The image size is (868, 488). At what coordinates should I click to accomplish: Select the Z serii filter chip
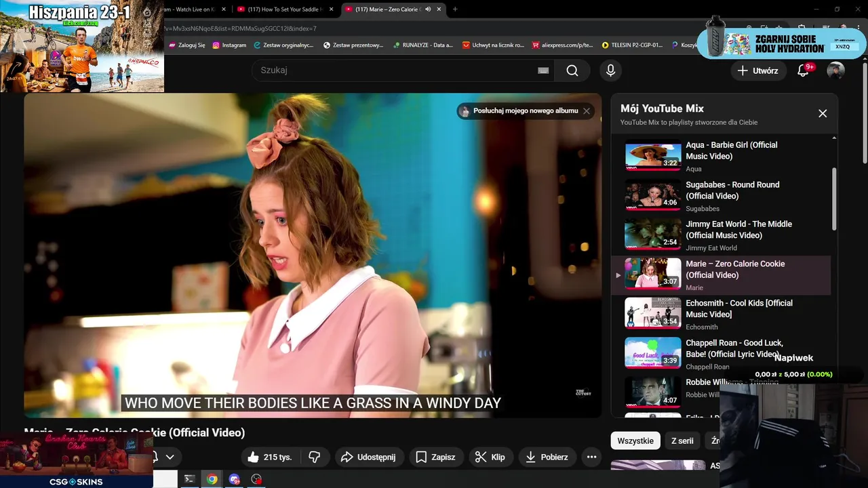click(x=682, y=441)
